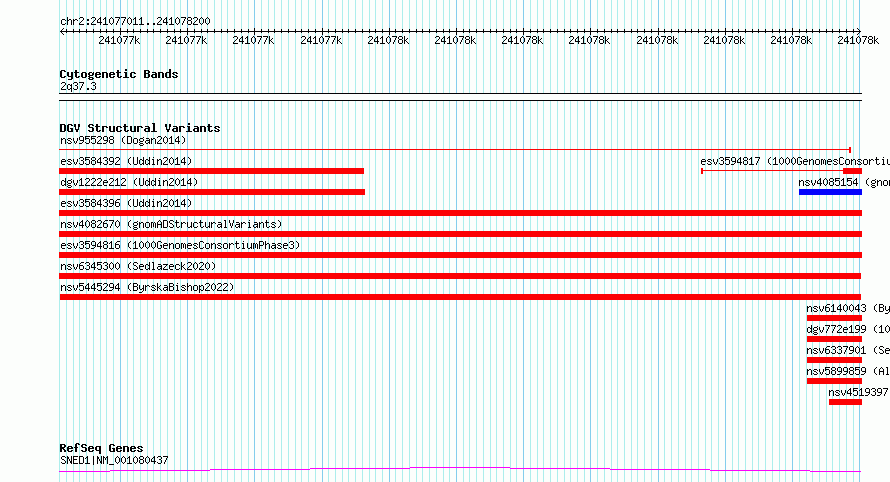The image size is (890, 482).
Task: Select the red bar under nsv6345300
Action: 460,276
